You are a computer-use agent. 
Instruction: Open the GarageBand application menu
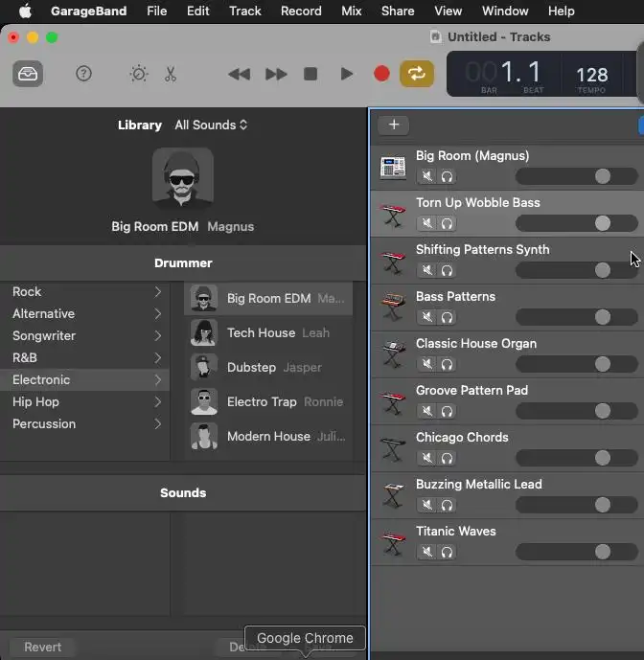pos(88,11)
